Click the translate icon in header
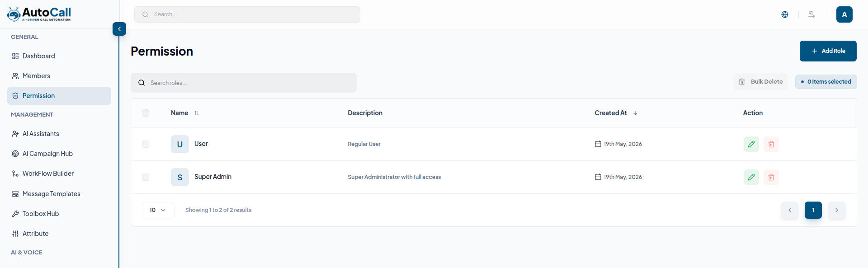The height and width of the screenshot is (268, 868). coord(811,14)
